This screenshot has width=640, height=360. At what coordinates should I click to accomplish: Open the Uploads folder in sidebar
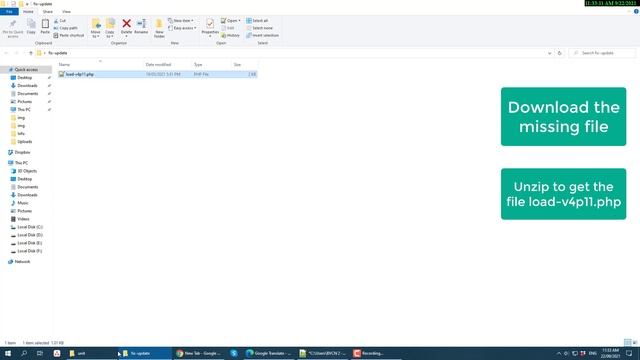coord(24,142)
